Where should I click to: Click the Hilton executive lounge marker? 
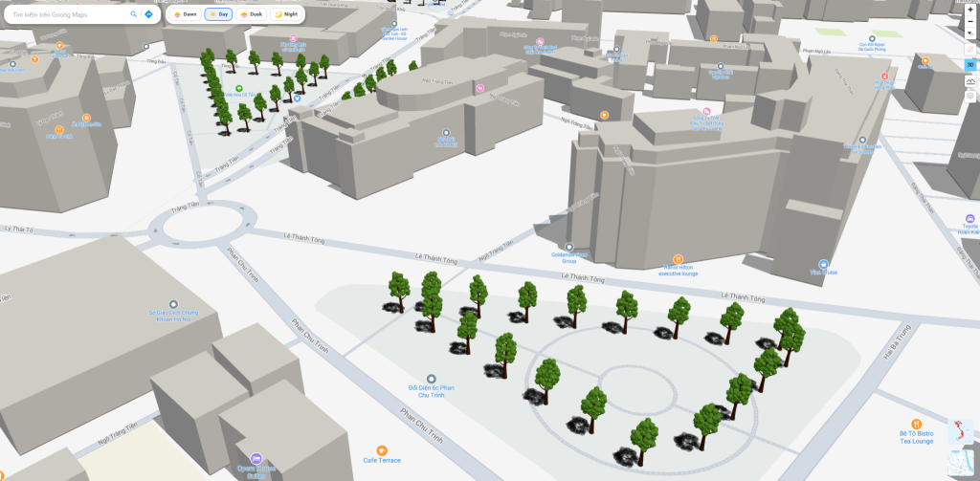point(678,259)
